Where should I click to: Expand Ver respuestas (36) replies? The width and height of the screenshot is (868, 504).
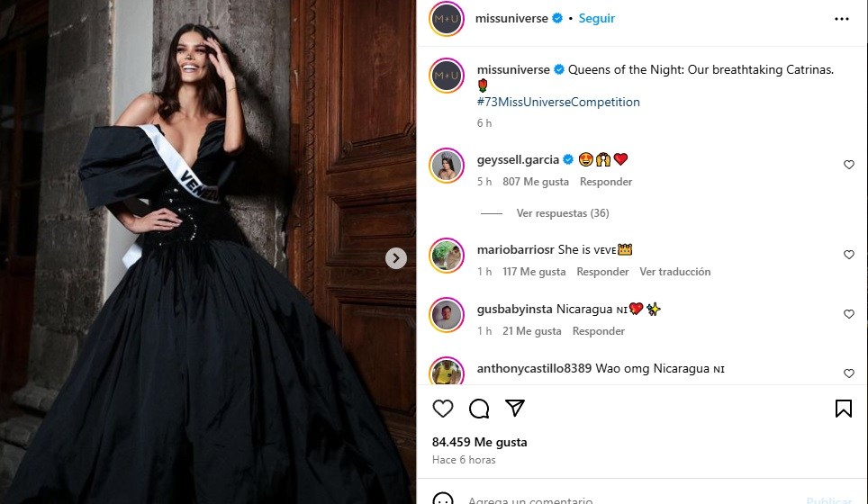(x=563, y=213)
